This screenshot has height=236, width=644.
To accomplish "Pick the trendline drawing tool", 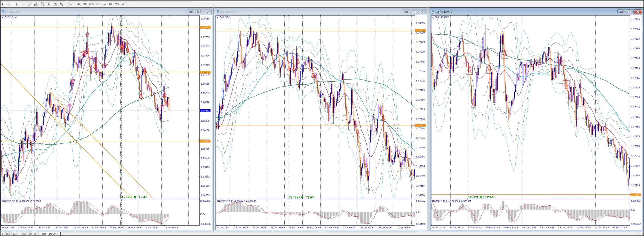I will click(x=29, y=4).
